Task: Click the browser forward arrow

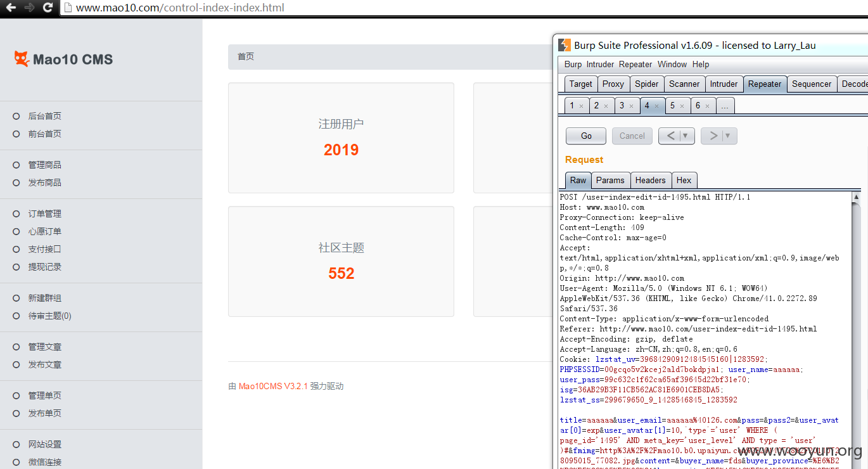Action: 29,8
